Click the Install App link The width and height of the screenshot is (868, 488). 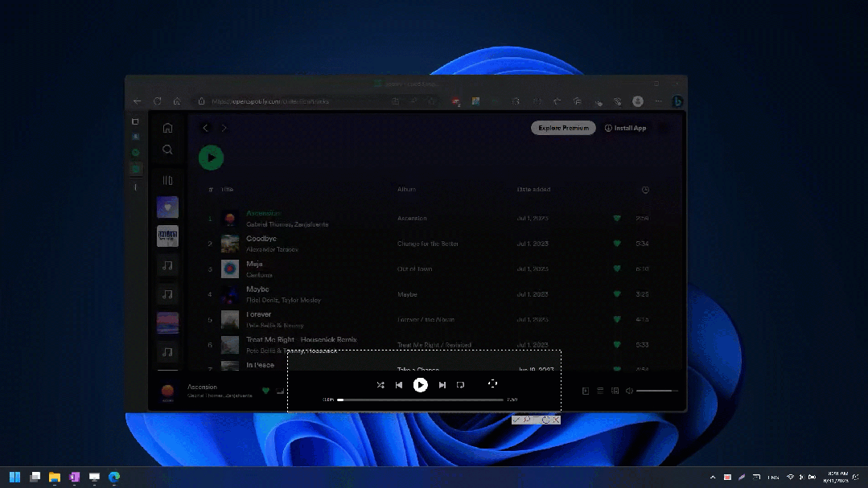point(625,128)
